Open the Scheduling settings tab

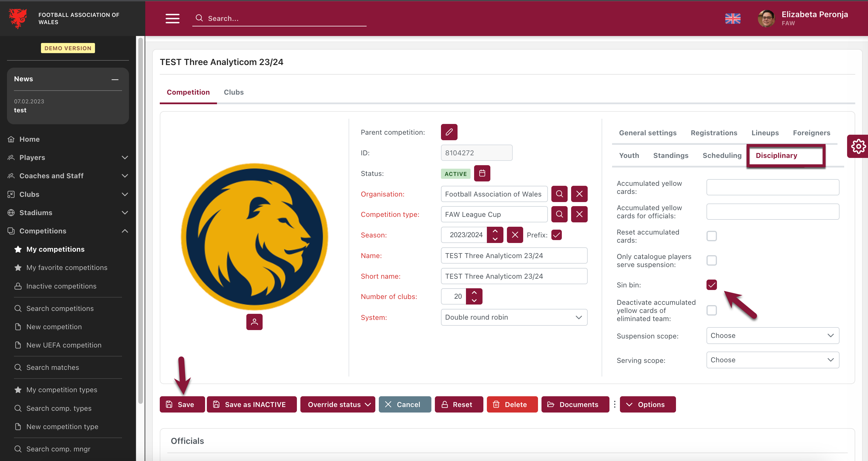pyautogui.click(x=722, y=156)
